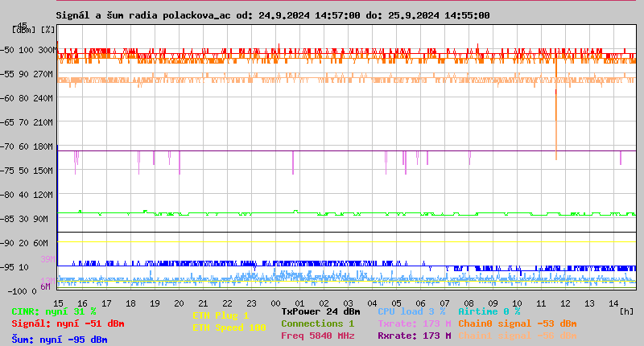This screenshot has height=346, width=644.
Task: Click the '-65 70 210M' y-axis label
Action: pos(27,122)
